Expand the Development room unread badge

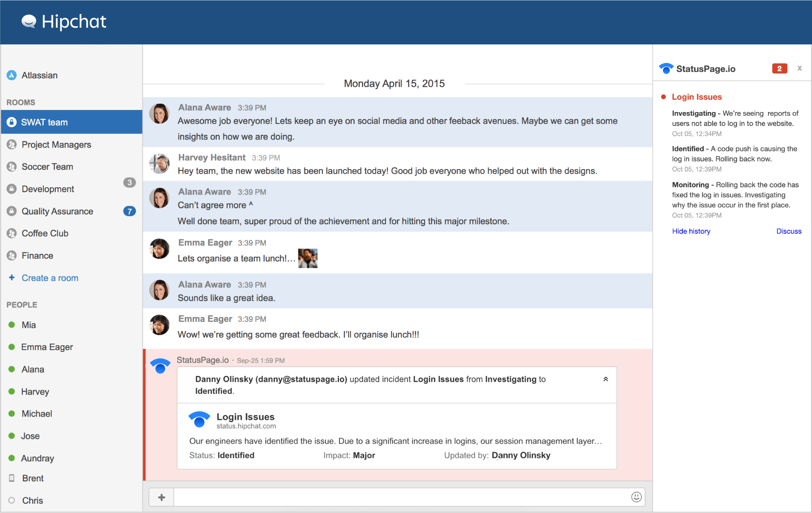point(129,183)
